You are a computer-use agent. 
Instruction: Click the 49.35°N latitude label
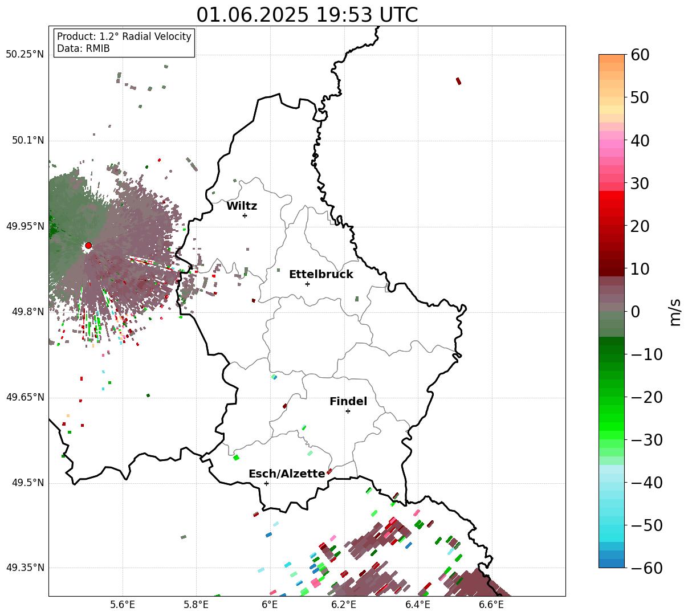pos(25,568)
